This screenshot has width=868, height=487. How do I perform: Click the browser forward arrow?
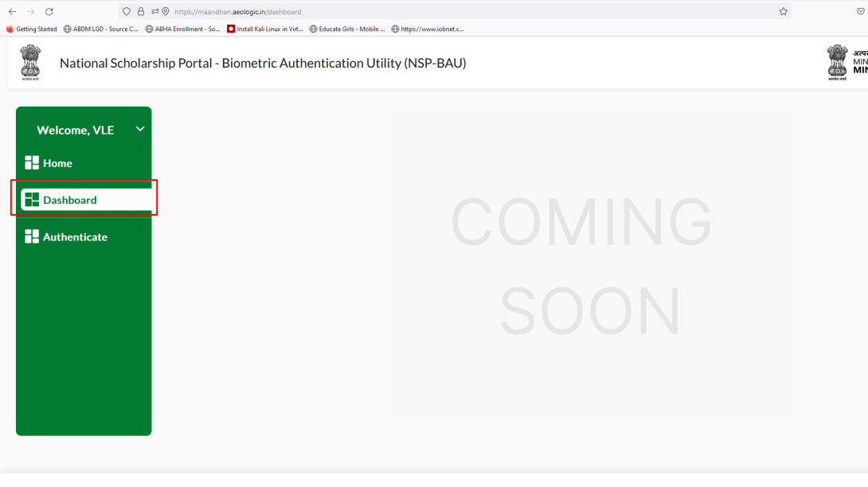tap(30, 12)
